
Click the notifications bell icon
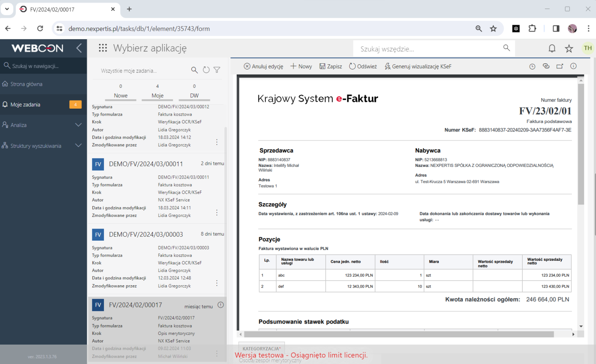[x=552, y=48]
